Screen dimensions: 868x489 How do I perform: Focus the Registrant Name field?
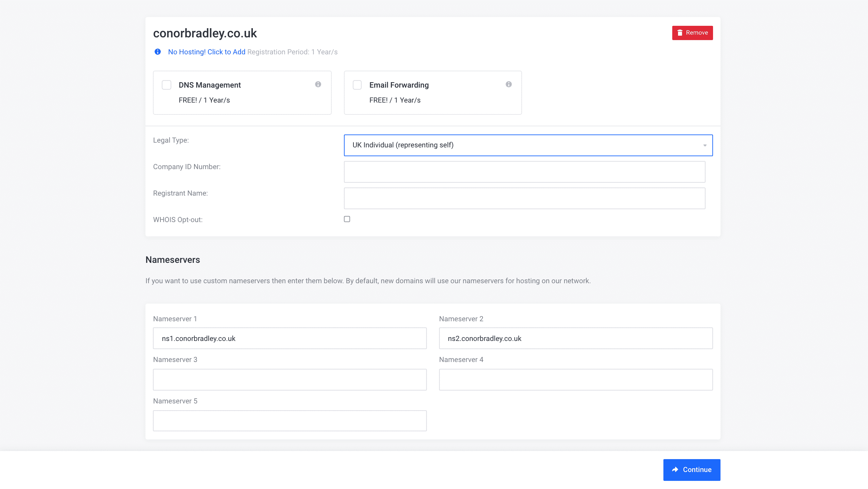pos(524,198)
